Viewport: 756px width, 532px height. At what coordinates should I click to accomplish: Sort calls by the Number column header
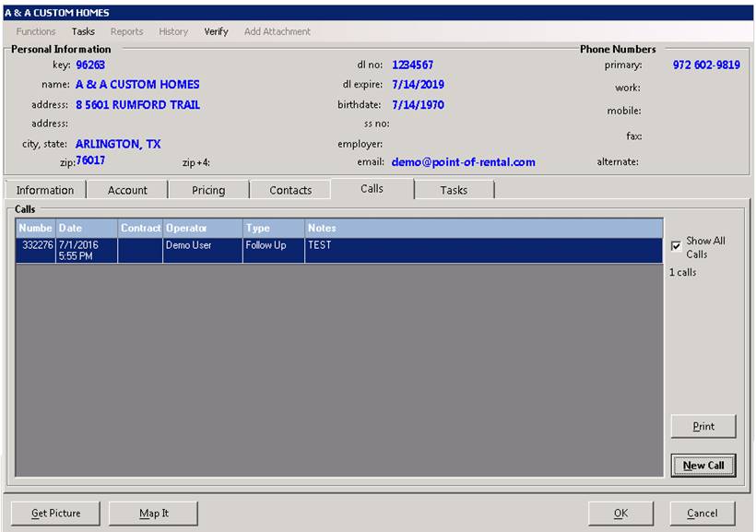tap(36, 228)
